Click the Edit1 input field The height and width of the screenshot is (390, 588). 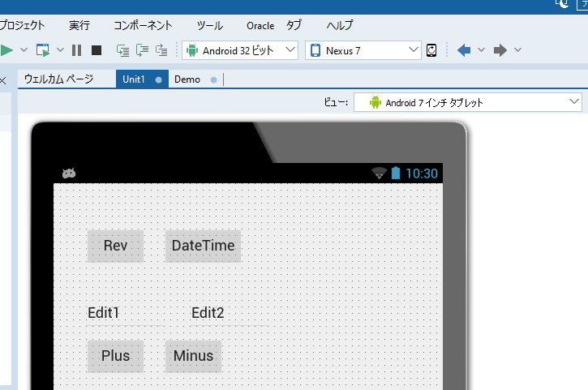coord(125,313)
